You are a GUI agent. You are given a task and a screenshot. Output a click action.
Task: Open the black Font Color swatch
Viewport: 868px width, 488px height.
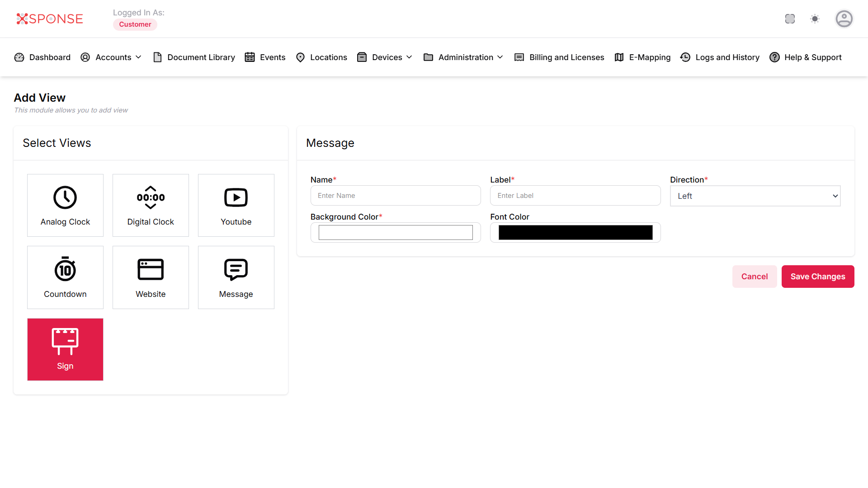click(x=575, y=232)
